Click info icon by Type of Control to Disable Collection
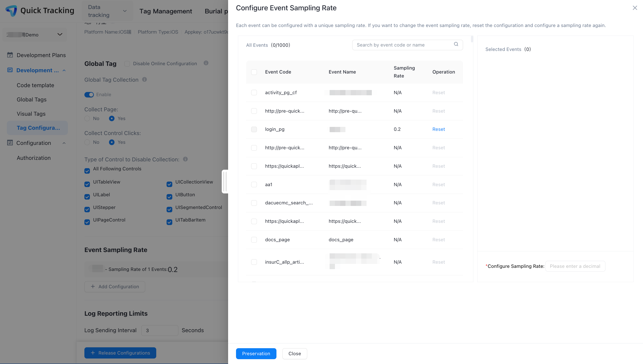 click(185, 159)
